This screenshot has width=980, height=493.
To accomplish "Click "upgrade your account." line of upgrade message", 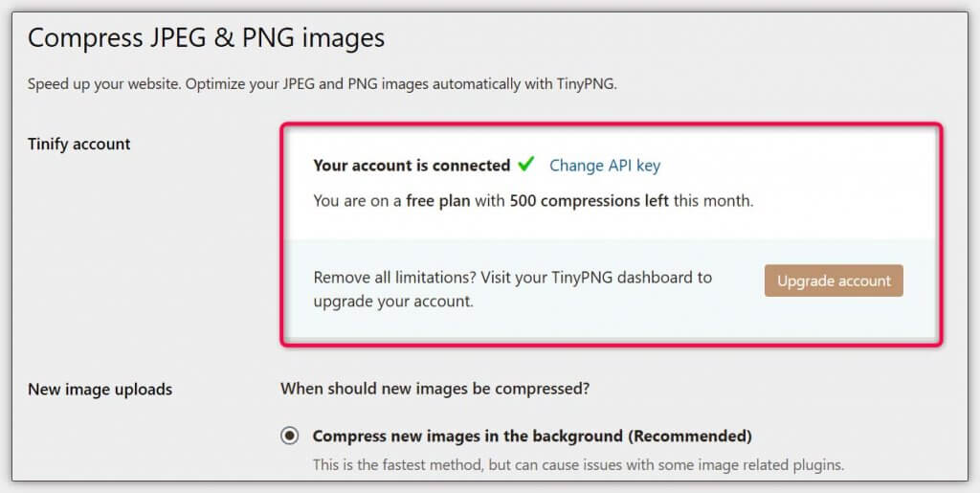I will [394, 301].
